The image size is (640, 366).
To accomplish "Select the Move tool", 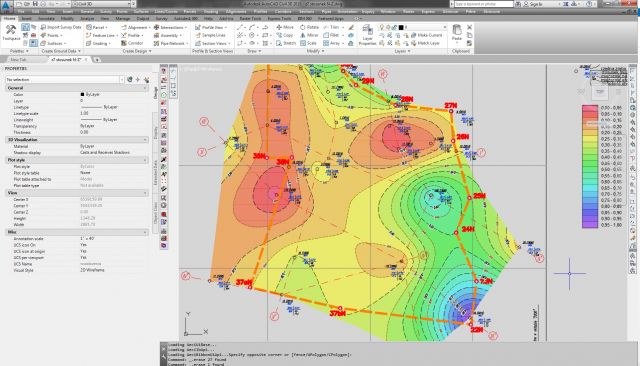I will (x=285, y=27).
